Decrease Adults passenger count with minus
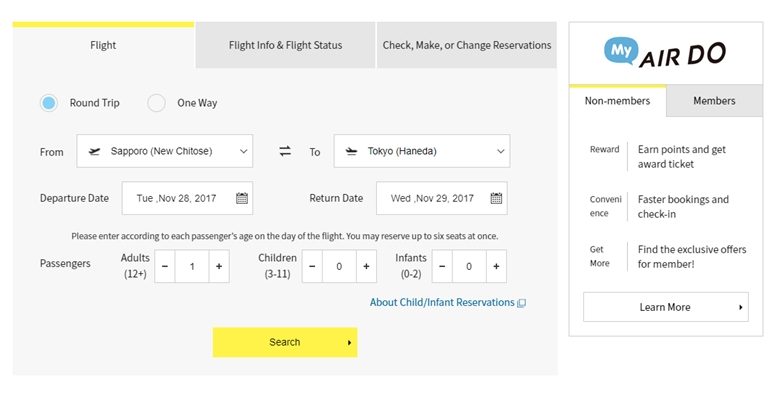The height and width of the screenshot is (394, 768). click(165, 266)
